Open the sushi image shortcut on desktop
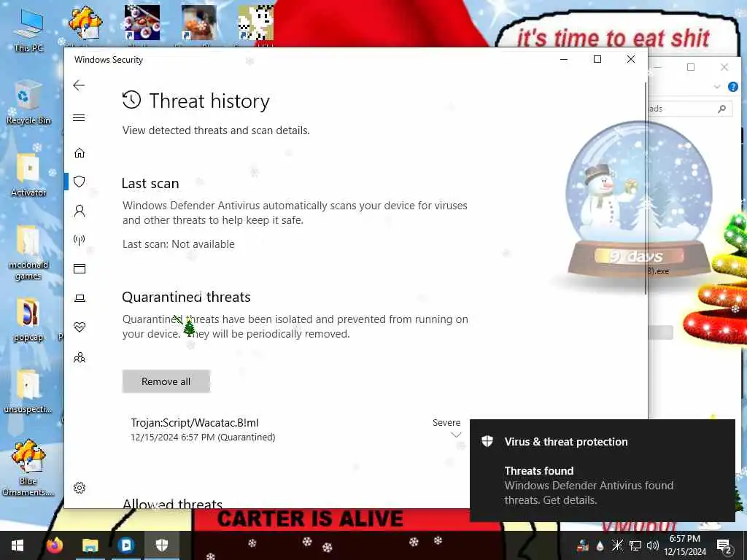The height and width of the screenshot is (560, 747). [x=142, y=23]
